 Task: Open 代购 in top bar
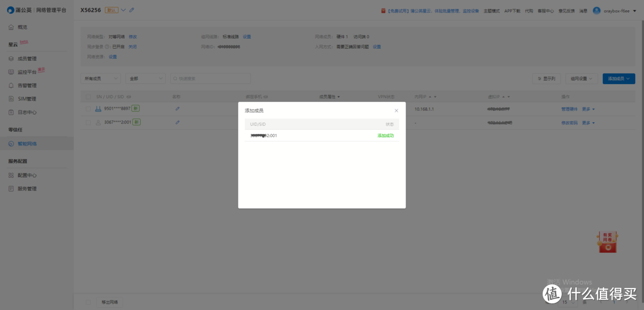pos(529,11)
